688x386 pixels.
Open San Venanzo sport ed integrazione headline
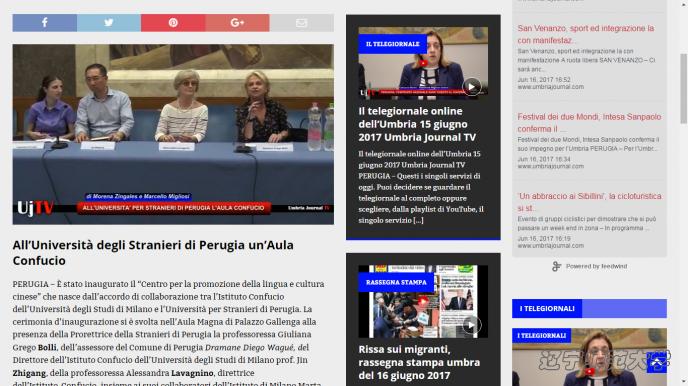(x=586, y=34)
